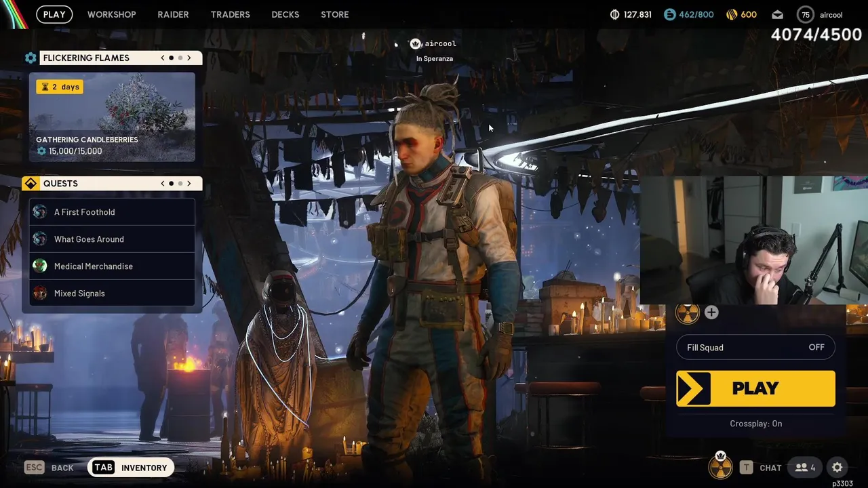This screenshot has width=868, height=488.
Task: Go to previous Quests page
Action: [x=163, y=184]
